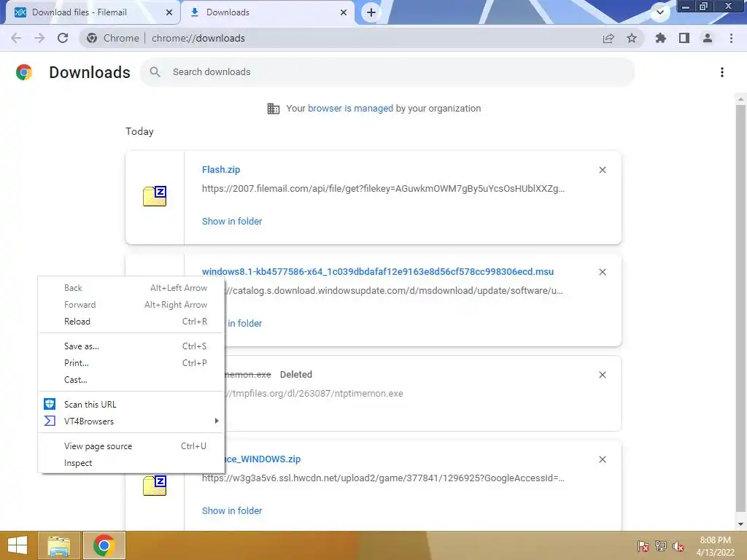Click the Today date heading
Image resolution: width=747 pixels, height=560 pixels.
click(x=139, y=131)
